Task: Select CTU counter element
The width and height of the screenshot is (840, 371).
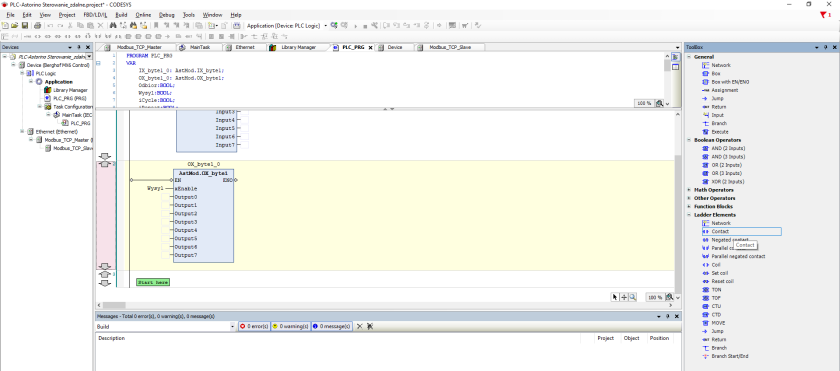Action: point(716,306)
